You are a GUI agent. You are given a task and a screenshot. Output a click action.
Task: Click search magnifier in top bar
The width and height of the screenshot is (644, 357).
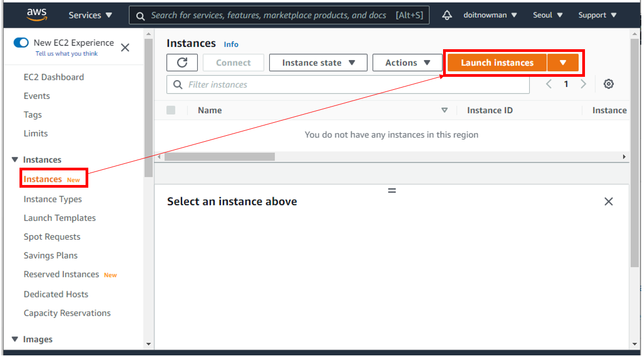tap(140, 16)
